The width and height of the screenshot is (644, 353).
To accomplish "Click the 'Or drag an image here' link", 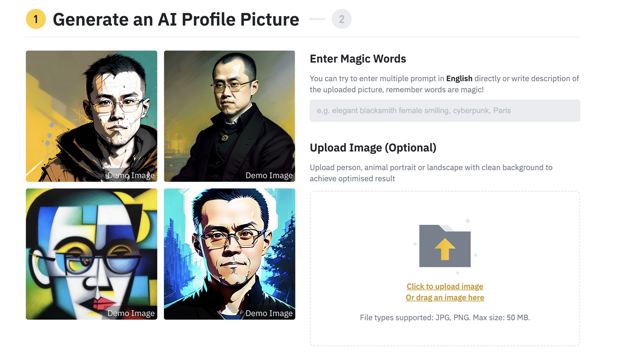I will pos(445,297).
